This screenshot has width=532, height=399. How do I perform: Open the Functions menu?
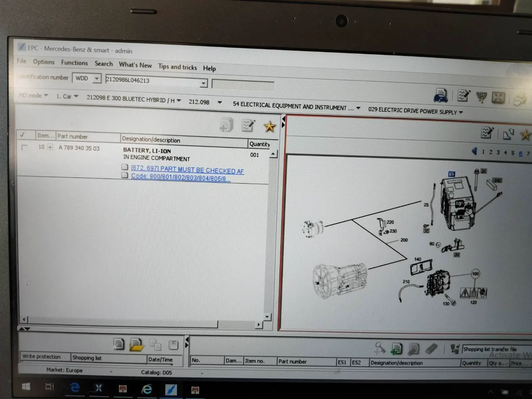click(74, 63)
